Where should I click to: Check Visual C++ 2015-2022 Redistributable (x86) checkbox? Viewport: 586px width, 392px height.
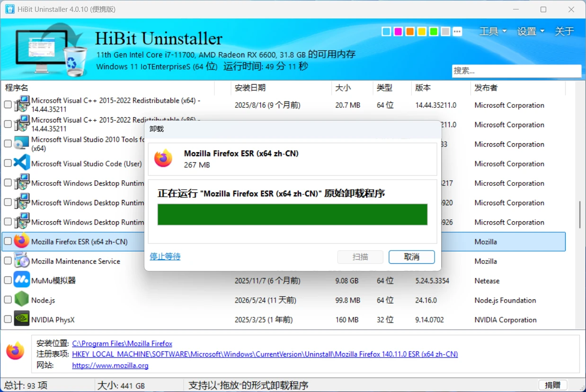(8, 124)
